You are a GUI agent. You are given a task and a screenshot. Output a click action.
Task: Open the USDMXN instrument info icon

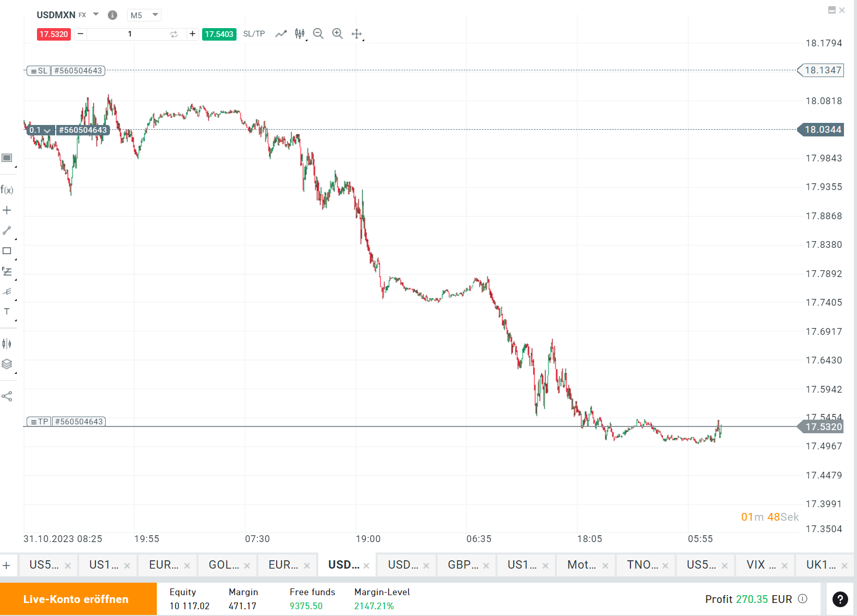point(112,15)
